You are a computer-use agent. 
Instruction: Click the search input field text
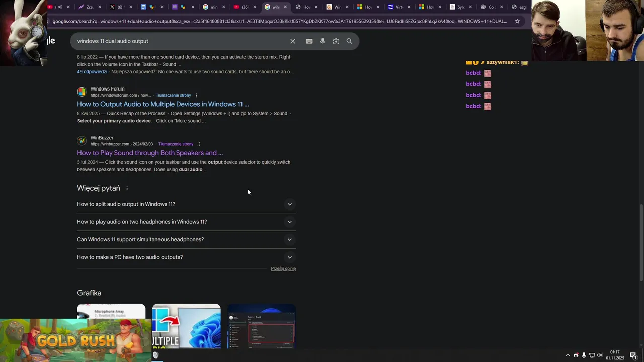pos(113,41)
